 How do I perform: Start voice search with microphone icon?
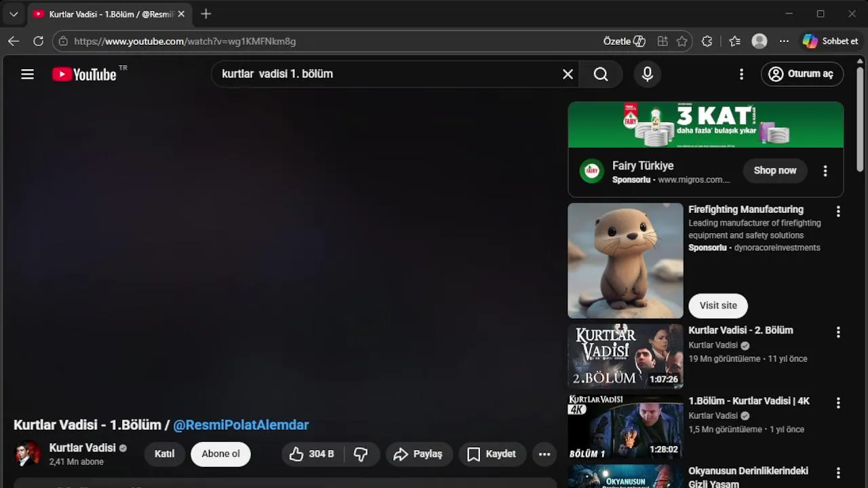pyautogui.click(x=648, y=74)
